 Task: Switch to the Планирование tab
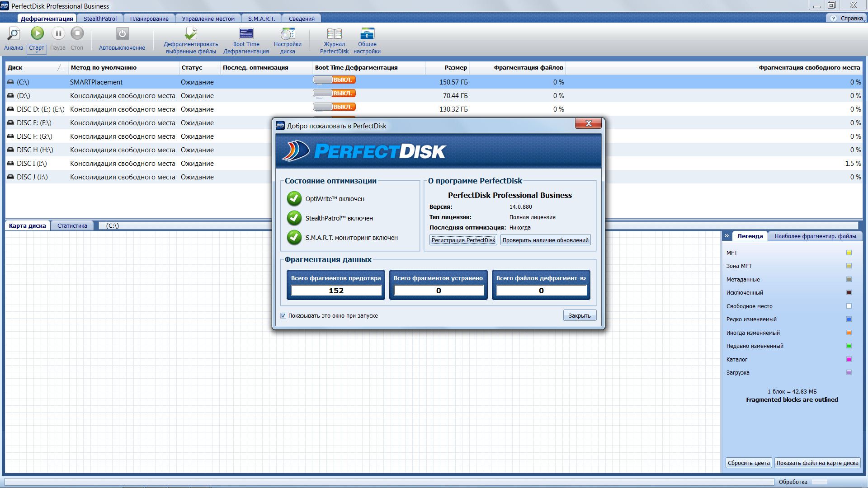click(149, 19)
